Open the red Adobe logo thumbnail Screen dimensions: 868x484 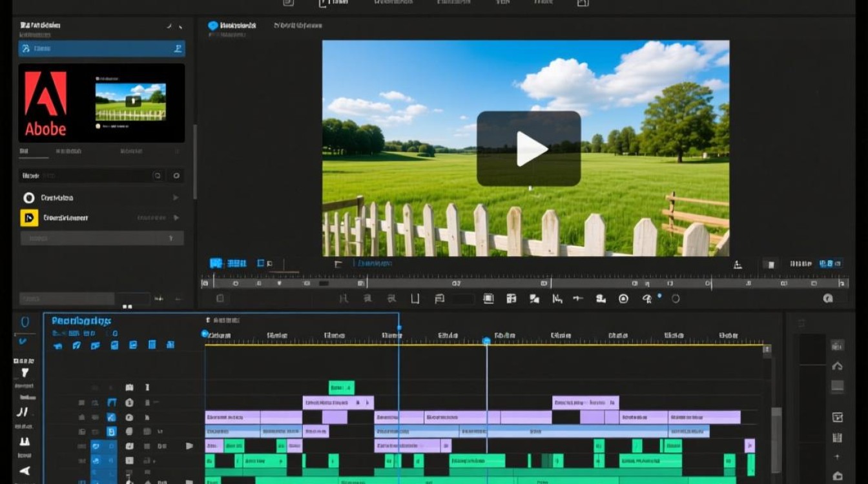coord(45,102)
